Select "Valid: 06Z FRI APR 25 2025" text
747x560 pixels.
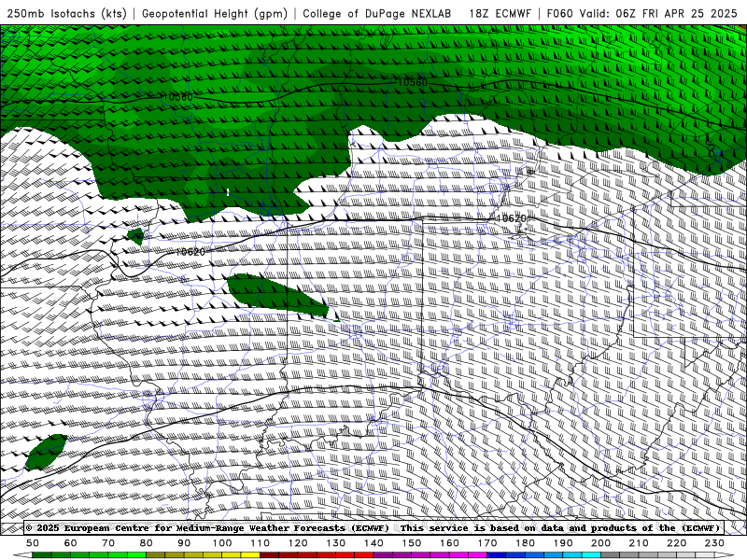pos(658,13)
